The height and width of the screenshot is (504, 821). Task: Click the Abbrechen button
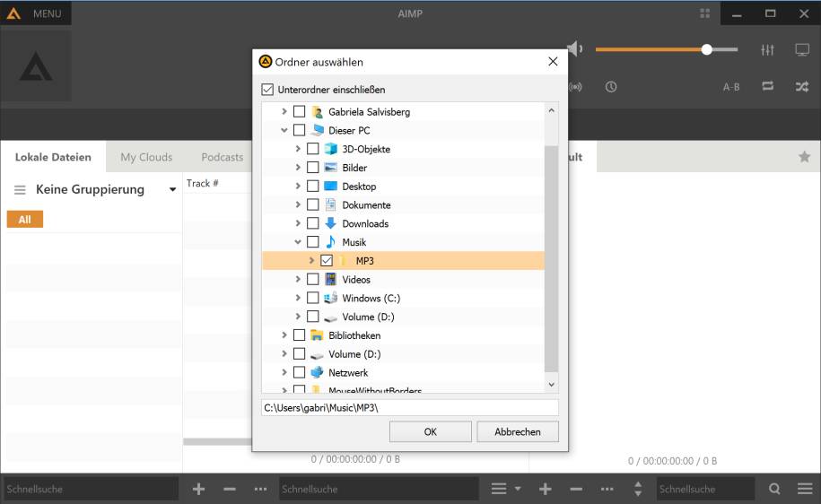518,431
